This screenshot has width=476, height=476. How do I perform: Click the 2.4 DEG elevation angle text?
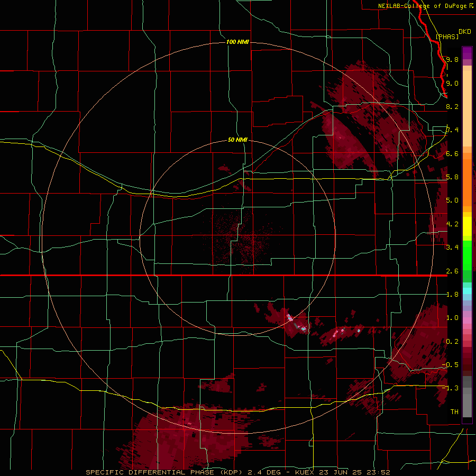[264, 472]
